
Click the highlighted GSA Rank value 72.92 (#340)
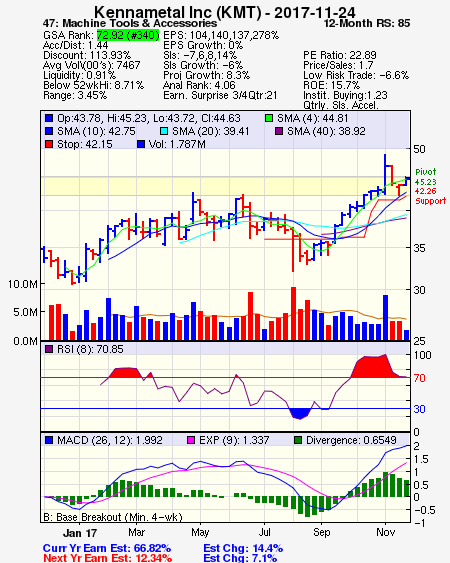(128, 35)
